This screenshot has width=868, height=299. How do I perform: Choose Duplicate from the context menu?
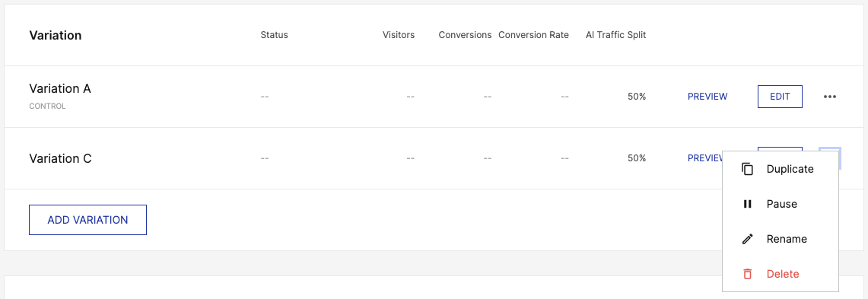click(781, 170)
